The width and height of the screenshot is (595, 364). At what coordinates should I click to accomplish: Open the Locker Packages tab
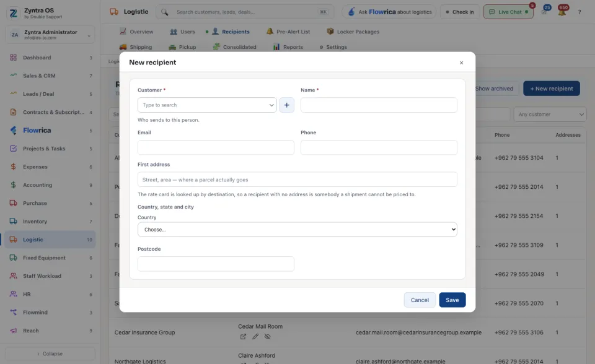coord(353,32)
